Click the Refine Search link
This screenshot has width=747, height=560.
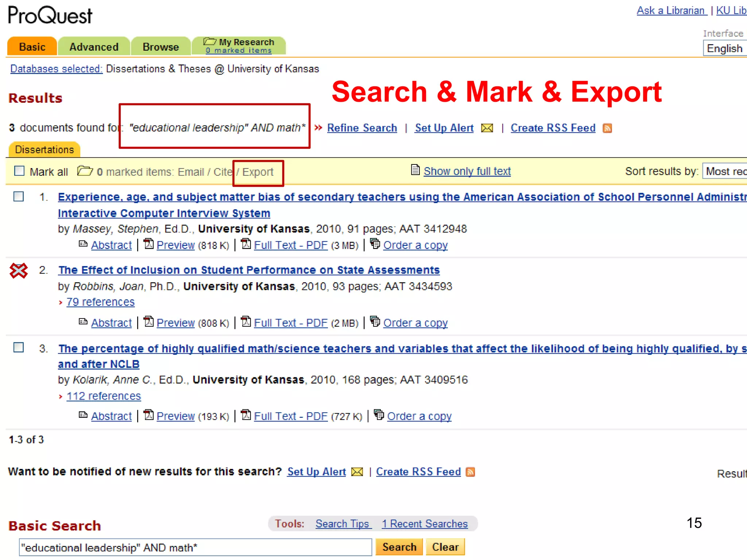coord(362,128)
